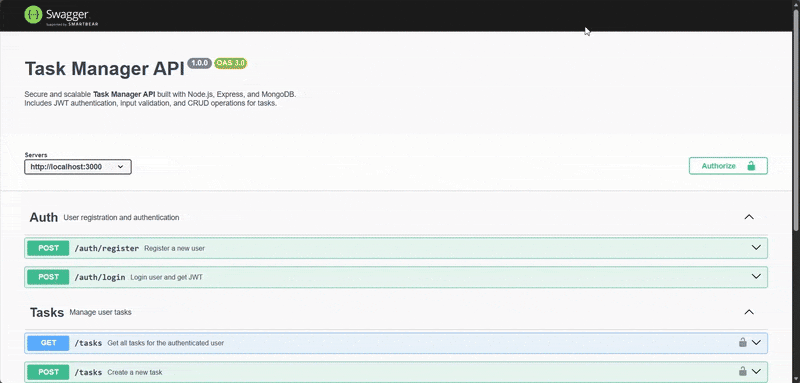Image resolution: width=800 pixels, height=383 pixels.
Task: Expand the GET /tasks endpoint chevron
Action: [x=756, y=343]
